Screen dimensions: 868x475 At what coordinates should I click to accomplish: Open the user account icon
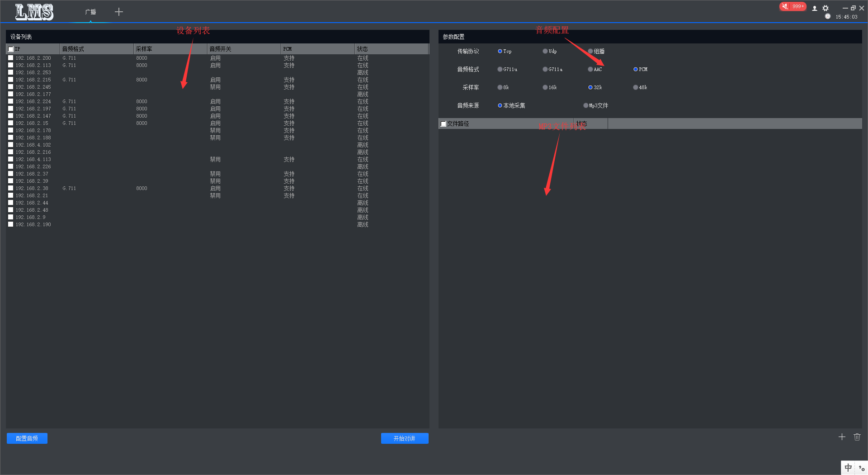[815, 8]
